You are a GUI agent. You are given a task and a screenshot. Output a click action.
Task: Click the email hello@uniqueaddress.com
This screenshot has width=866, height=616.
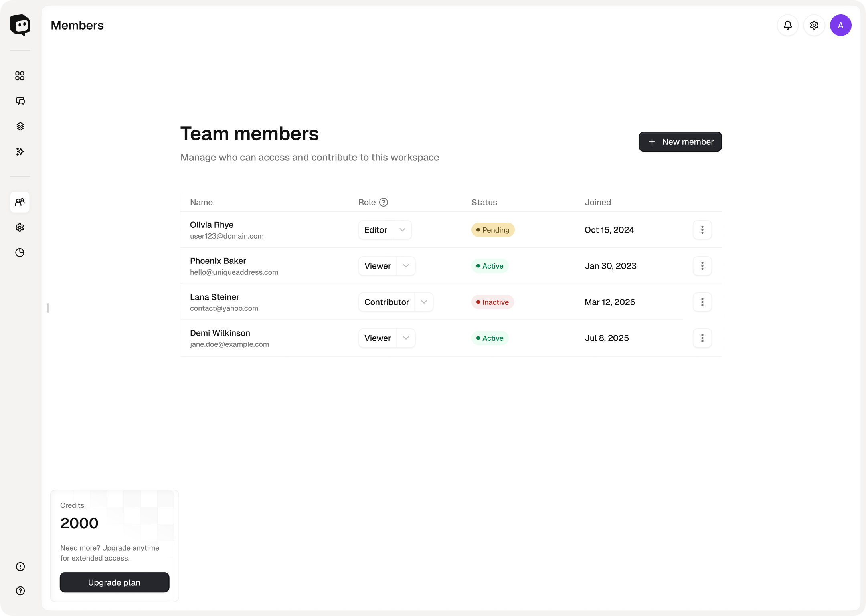[234, 272]
